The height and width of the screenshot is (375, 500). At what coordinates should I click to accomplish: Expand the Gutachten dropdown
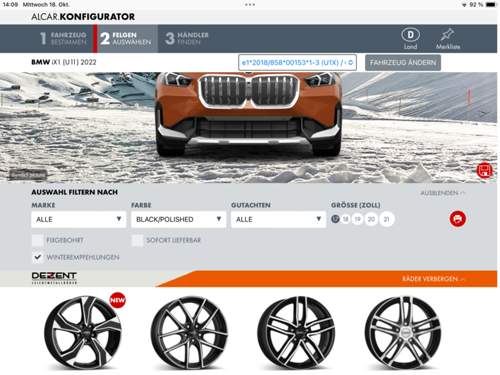[278, 219]
